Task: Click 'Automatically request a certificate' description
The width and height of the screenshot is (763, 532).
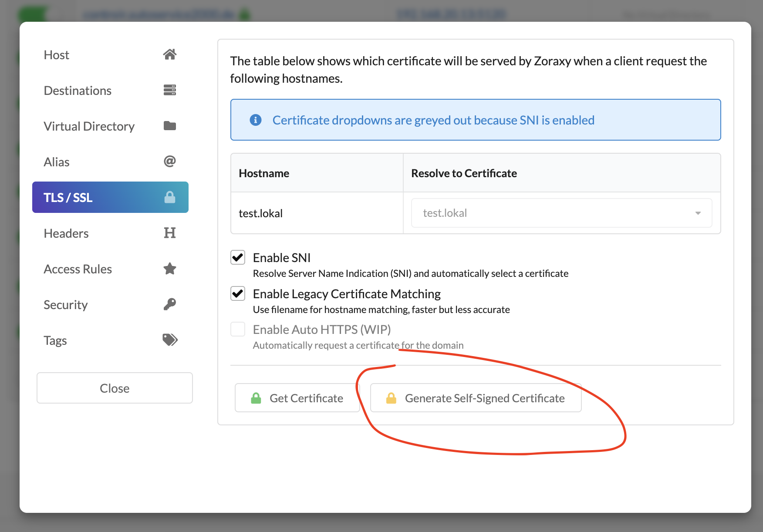Action: click(x=358, y=345)
